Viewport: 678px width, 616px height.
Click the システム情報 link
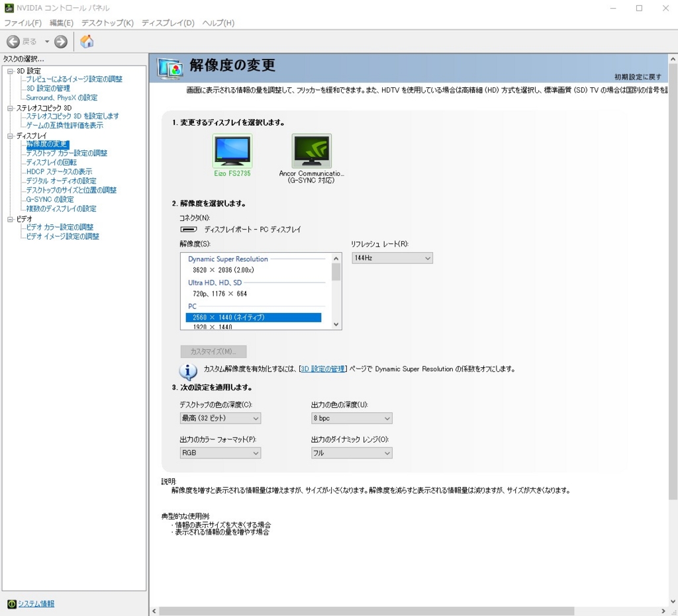(x=36, y=604)
